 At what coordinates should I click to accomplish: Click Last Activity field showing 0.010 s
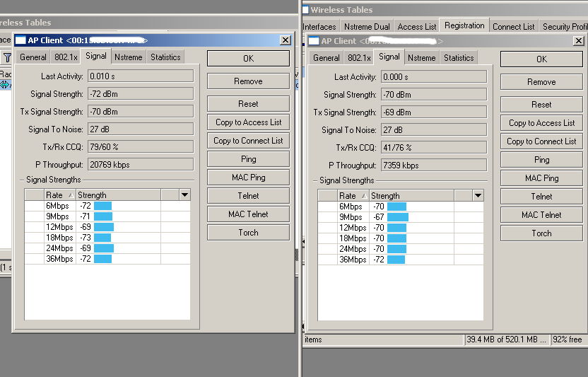click(x=141, y=76)
